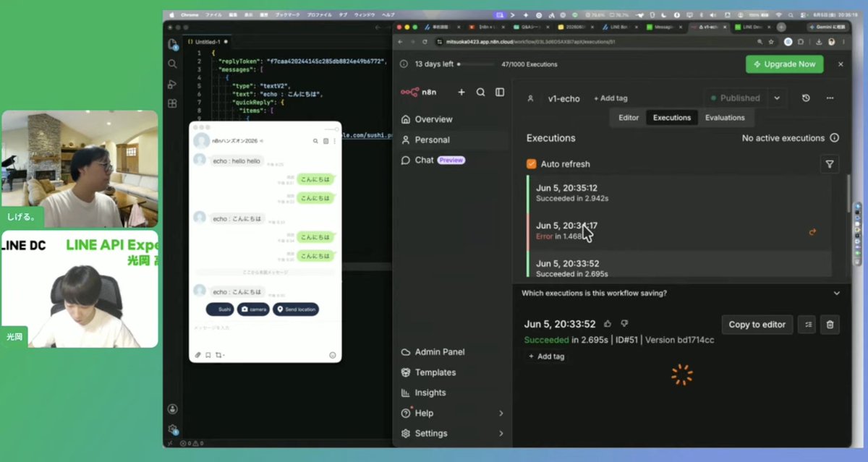Viewport: 868px width, 462px height.
Task: Expand the Settings submenu arrow
Action: pyautogui.click(x=501, y=433)
